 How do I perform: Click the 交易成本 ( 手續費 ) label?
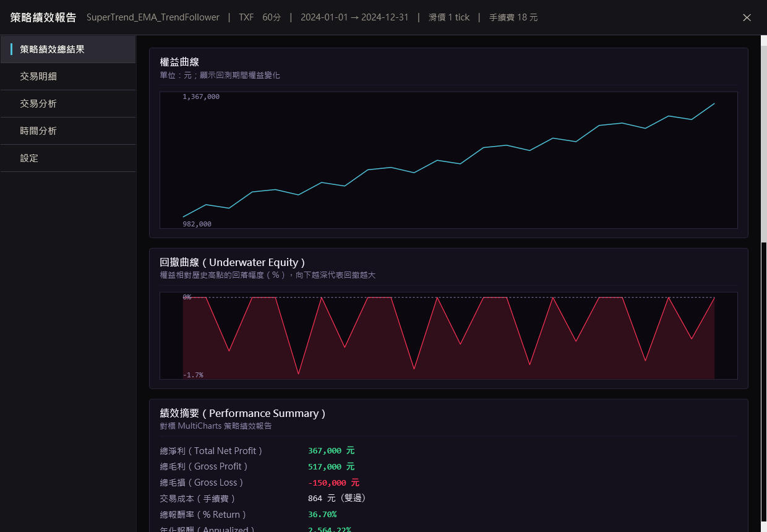[x=197, y=498]
